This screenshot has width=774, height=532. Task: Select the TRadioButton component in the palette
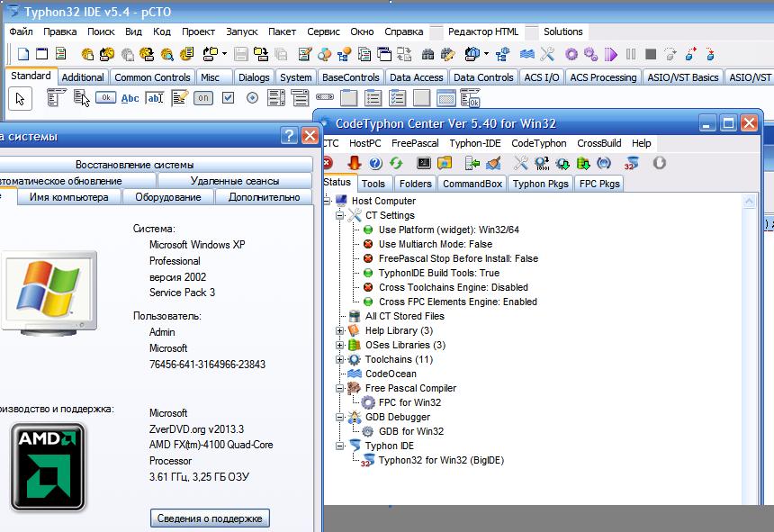[253, 98]
